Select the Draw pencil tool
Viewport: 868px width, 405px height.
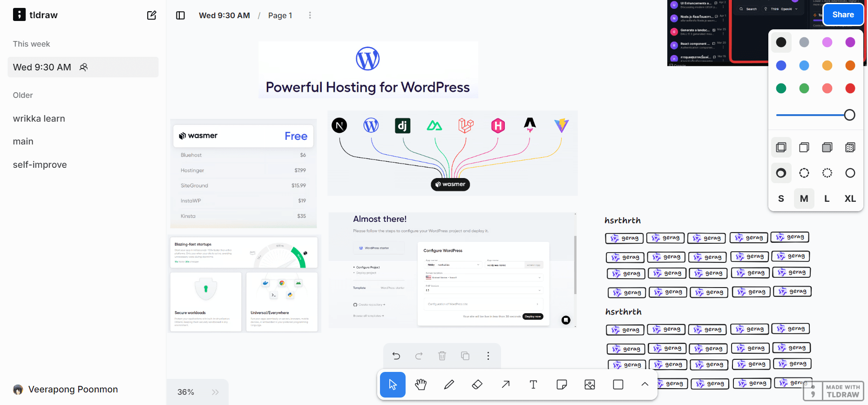[449, 384]
